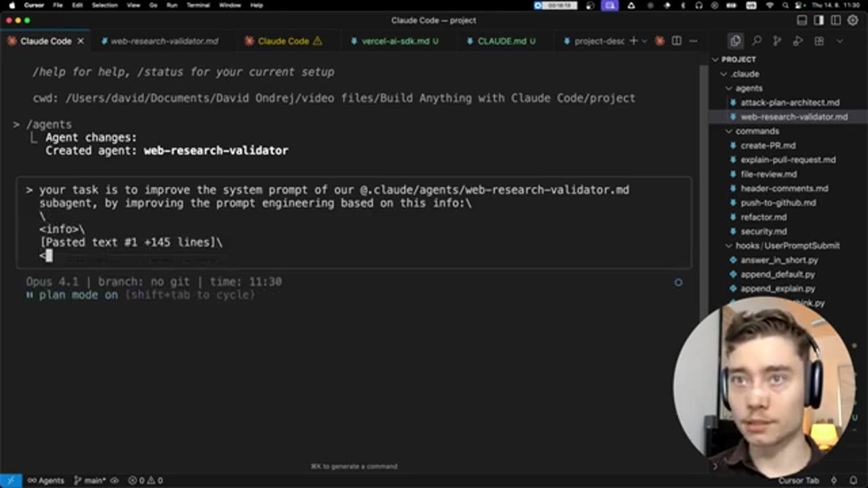Open the Terminal menu
The image size is (868, 488).
(x=198, y=5)
